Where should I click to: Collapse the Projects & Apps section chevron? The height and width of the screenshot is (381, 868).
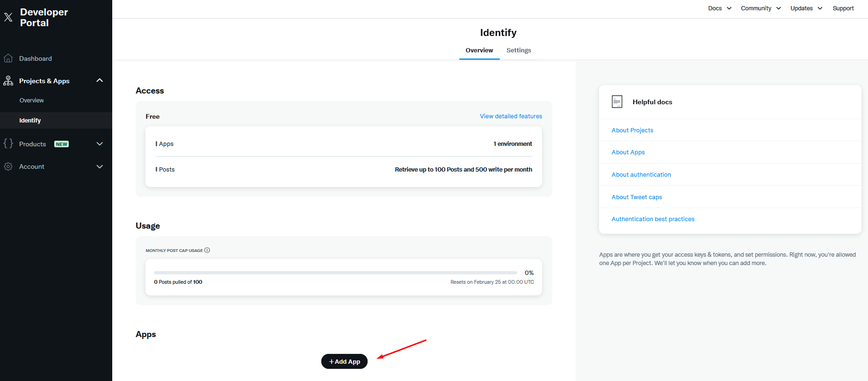click(100, 80)
